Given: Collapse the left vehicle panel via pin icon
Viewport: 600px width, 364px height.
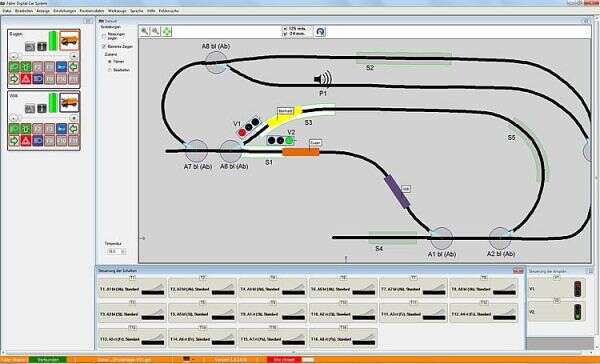Looking at the screenshot, I should click(88, 21).
